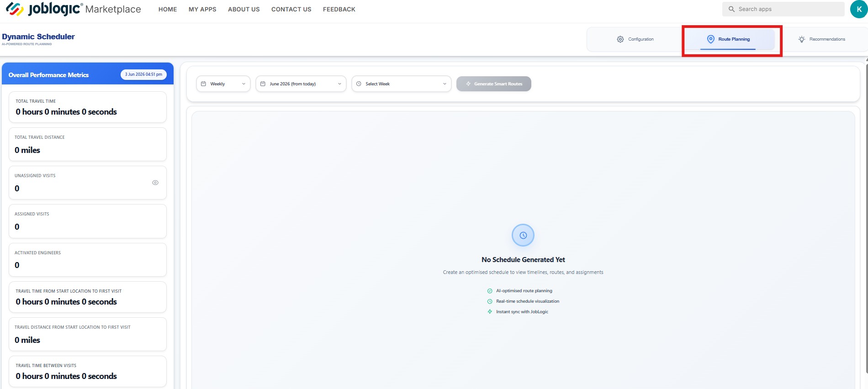Screen dimensions: 868x389
Task: Click the sparkle icon on Generate Smart Routes
Action: 468,84
